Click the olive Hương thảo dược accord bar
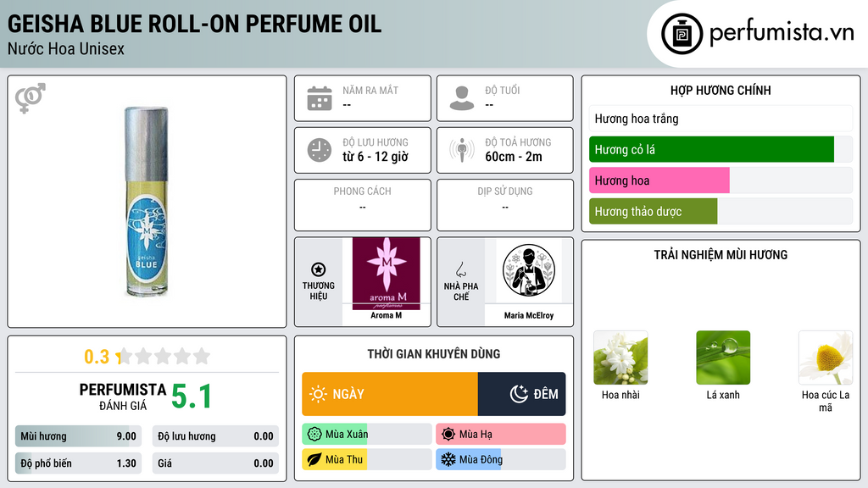Image resolution: width=868 pixels, height=488 pixels. (x=654, y=211)
